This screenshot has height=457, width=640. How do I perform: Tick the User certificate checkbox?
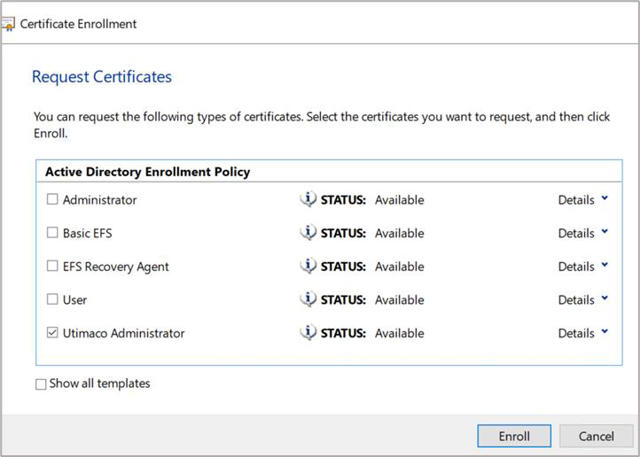click(53, 300)
